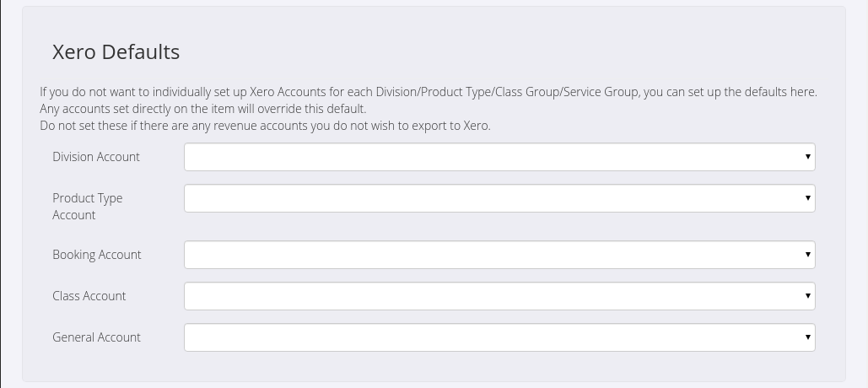This screenshot has height=388, width=868.
Task: Click the Division Account label
Action: point(96,157)
